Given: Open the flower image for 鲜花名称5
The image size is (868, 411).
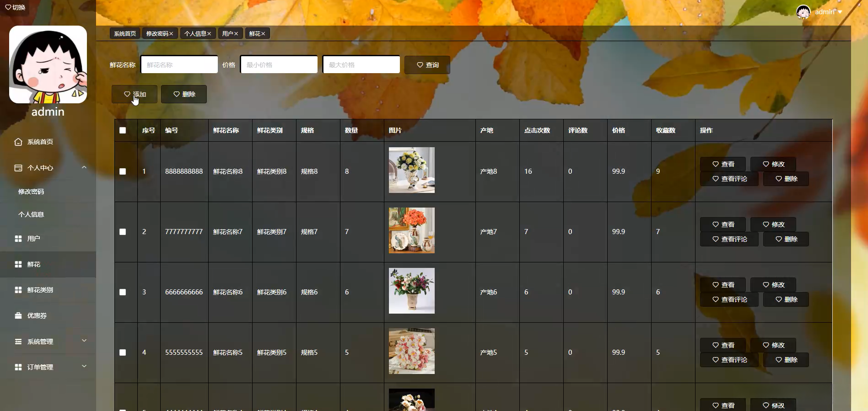Looking at the screenshot, I should 412,351.
